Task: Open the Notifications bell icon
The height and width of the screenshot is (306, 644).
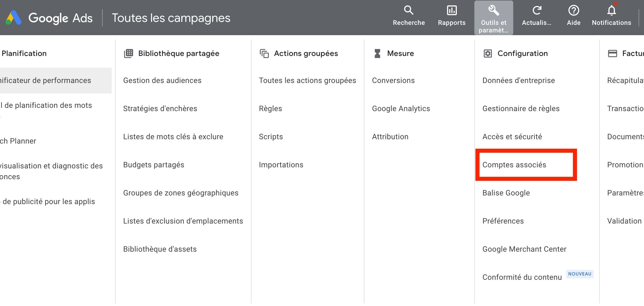Action: point(612,10)
